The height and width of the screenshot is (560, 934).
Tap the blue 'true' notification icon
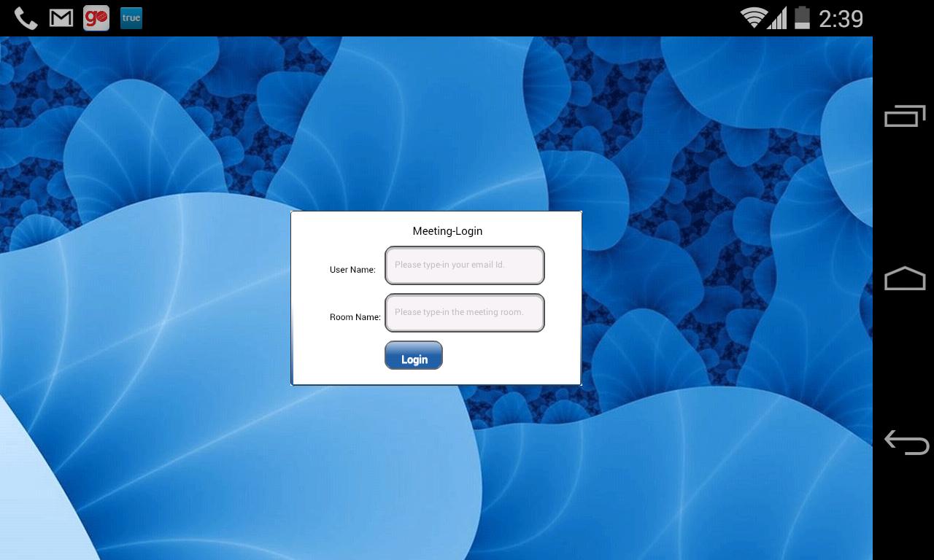131,18
